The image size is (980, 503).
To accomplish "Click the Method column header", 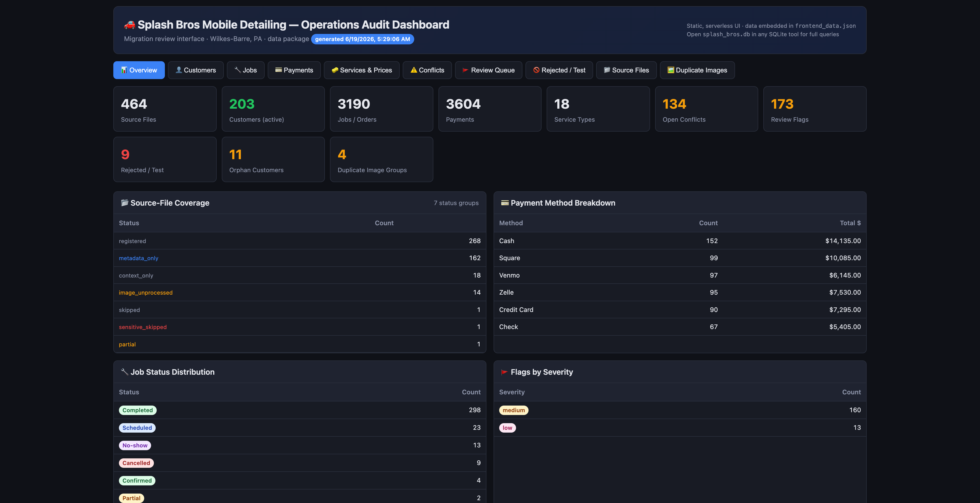I will (510, 223).
